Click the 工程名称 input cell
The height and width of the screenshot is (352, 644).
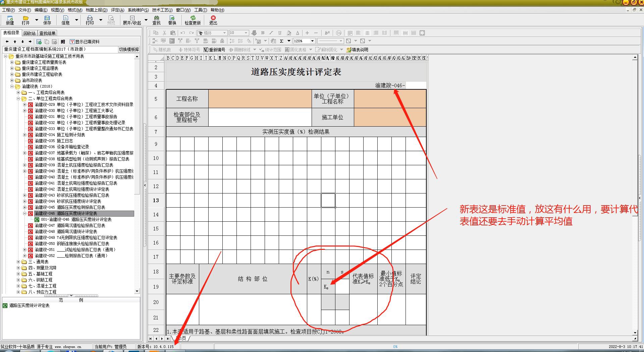click(x=260, y=99)
